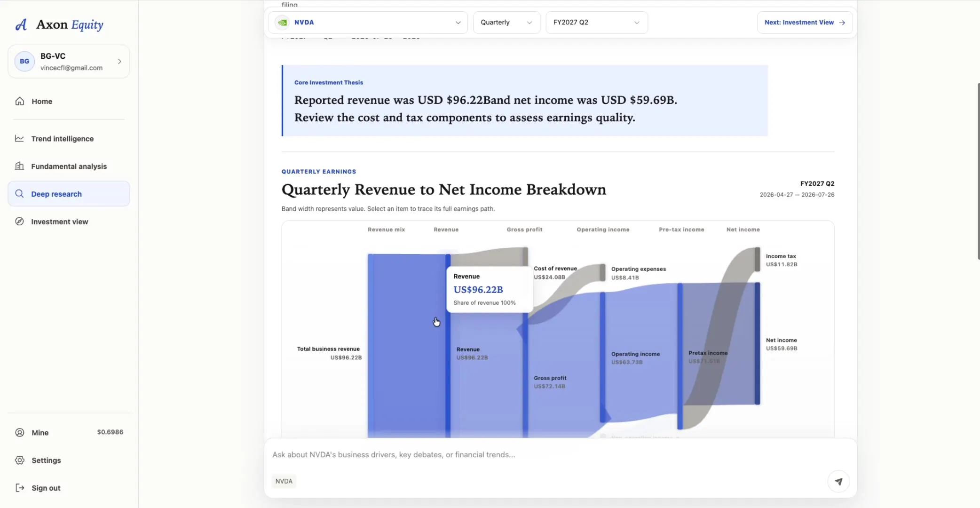
Task: Open the Settings gear icon
Action: (x=20, y=460)
